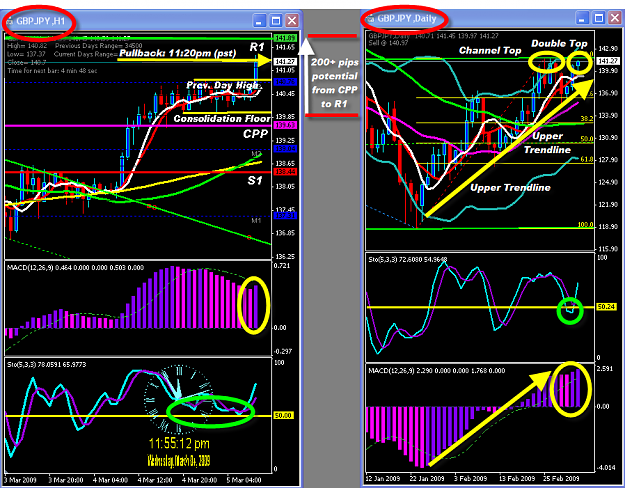The image size is (625, 488).
Task: Click the '12 Jan 2009' date axis label
Action: [383, 478]
